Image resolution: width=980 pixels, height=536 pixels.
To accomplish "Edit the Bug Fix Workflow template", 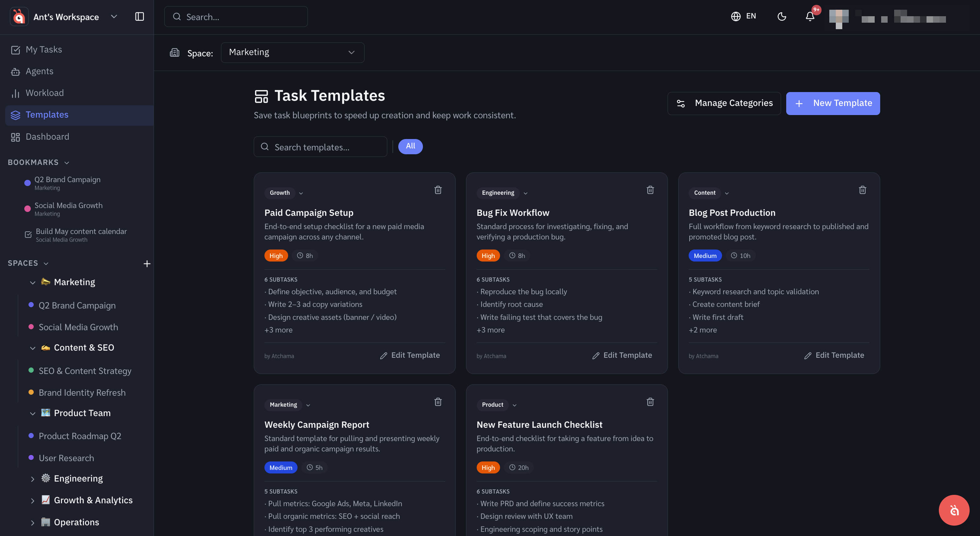I will [622, 355].
